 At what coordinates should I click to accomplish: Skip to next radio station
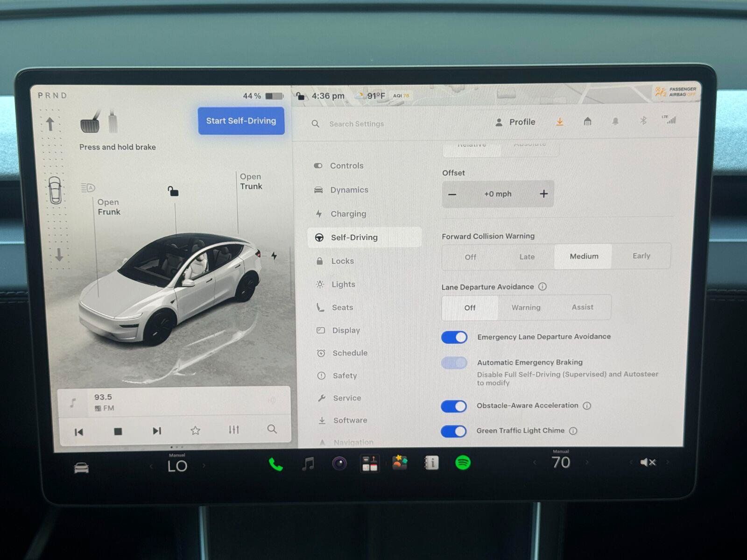click(x=157, y=431)
